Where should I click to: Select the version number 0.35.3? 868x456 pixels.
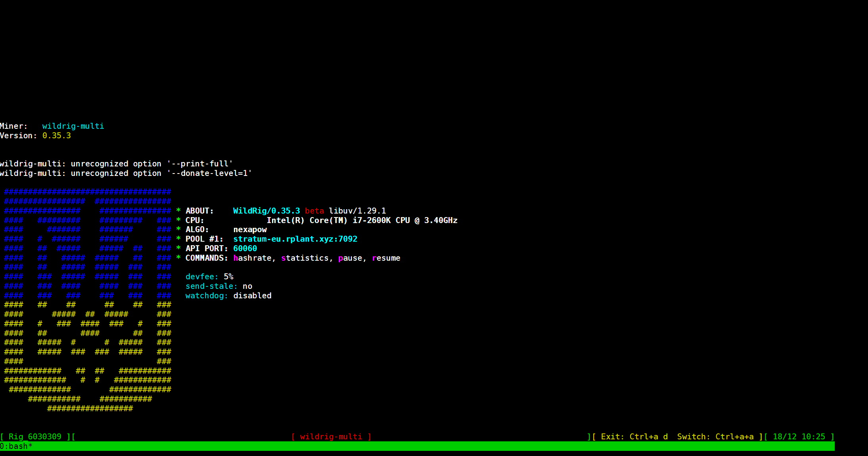pyautogui.click(x=57, y=135)
